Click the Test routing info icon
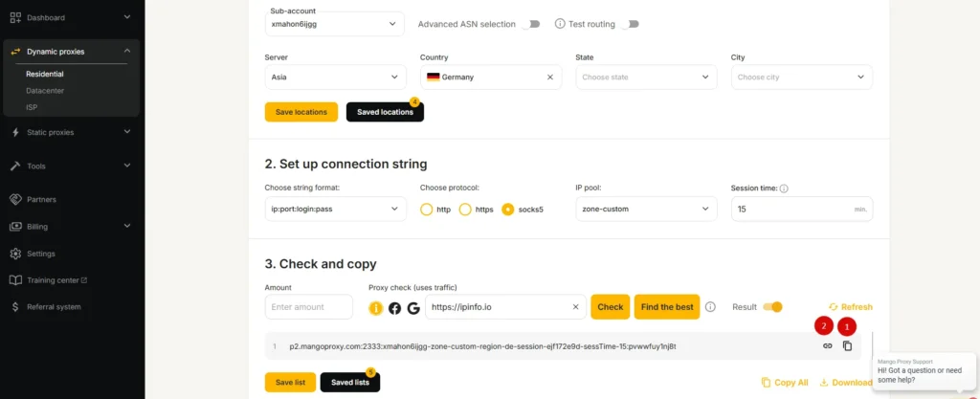The height and width of the screenshot is (399, 980). coord(560,24)
